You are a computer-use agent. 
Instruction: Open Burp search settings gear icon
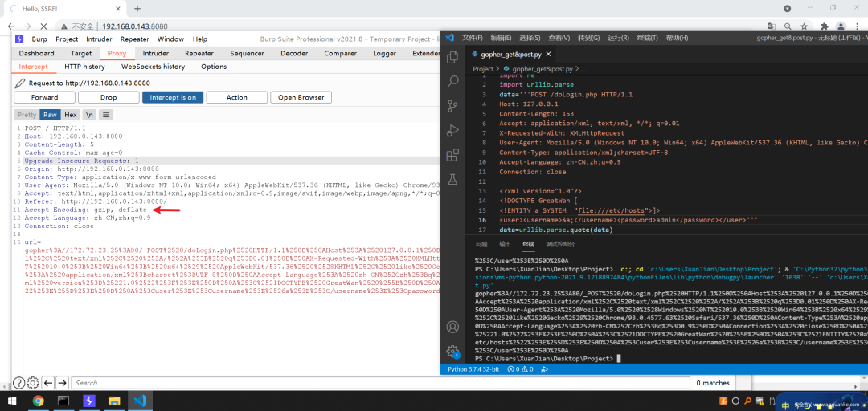[33, 383]
